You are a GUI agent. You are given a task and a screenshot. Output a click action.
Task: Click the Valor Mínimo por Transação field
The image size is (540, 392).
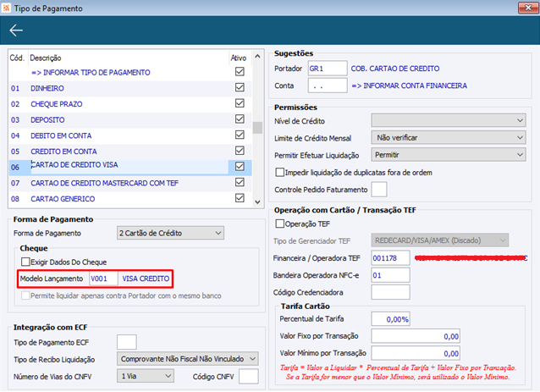click(x=416, y=353)
